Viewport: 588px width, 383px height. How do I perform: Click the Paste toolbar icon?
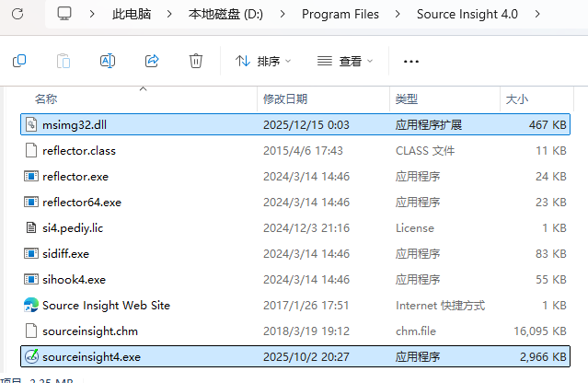tap(63, 61)
